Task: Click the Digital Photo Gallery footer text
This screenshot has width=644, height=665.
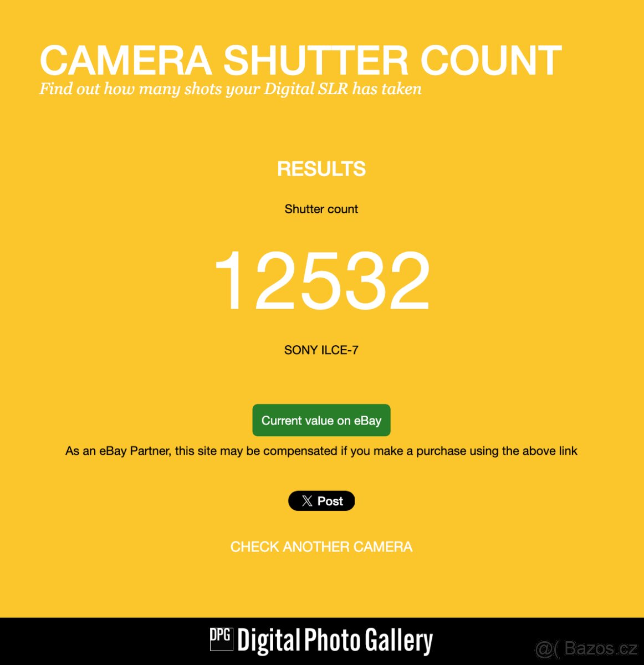Action: (x=335, y=641)
